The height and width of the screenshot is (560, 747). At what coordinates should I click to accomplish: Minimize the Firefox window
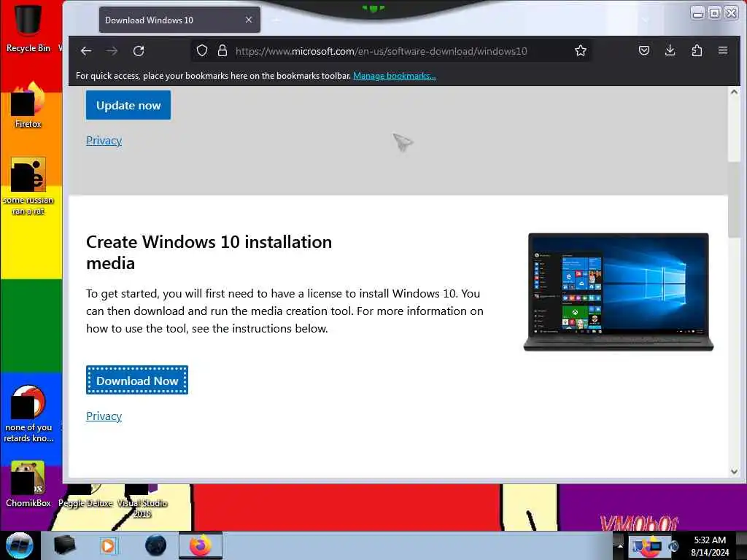click(697, 13)
